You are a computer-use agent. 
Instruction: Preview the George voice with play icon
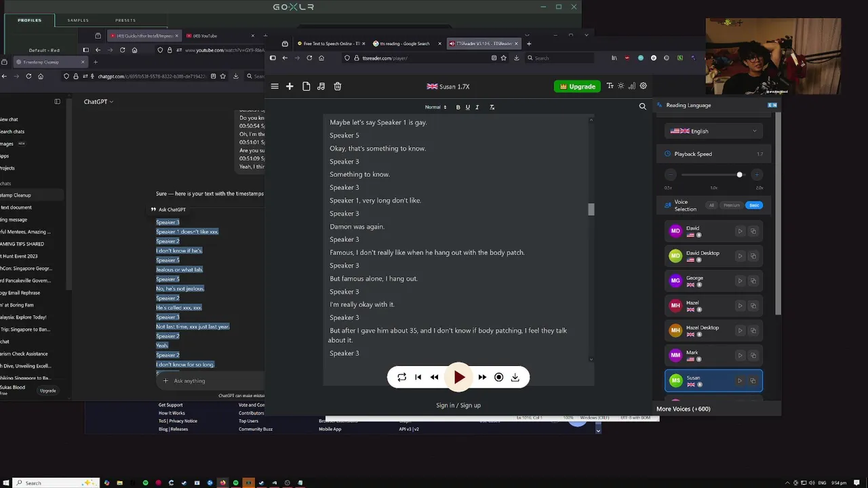740,281
